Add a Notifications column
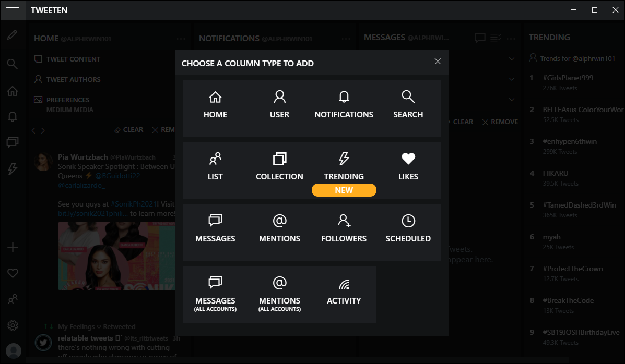Image resolution: width=625 pixels, height=364 pixels. [x=344, y=105]
